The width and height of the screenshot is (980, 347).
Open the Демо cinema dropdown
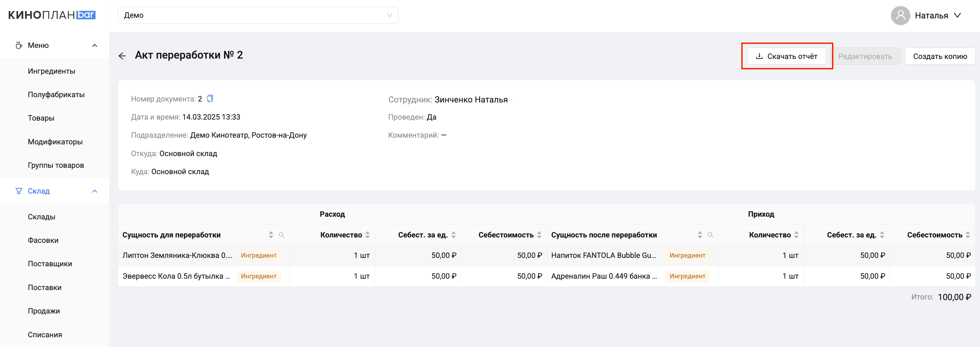[x=258, y=15]
